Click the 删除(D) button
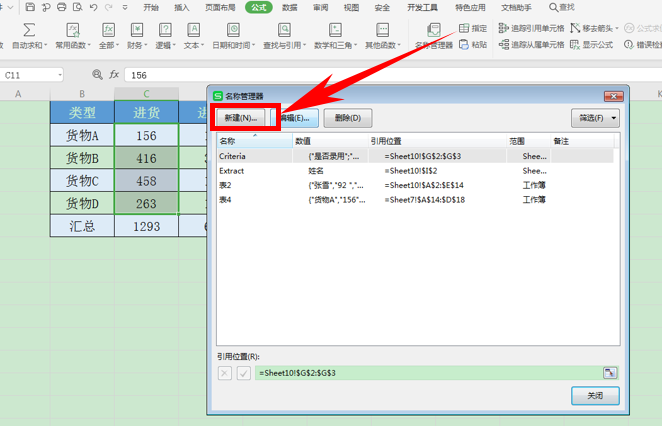The height and width of the screenshot is (426, 664). 348,118
